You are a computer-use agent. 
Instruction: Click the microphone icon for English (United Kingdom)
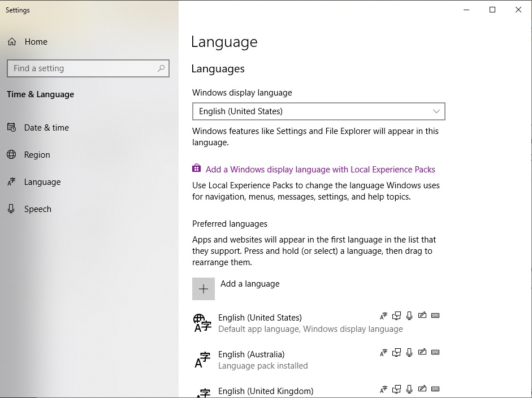click(x=409, y=389)
